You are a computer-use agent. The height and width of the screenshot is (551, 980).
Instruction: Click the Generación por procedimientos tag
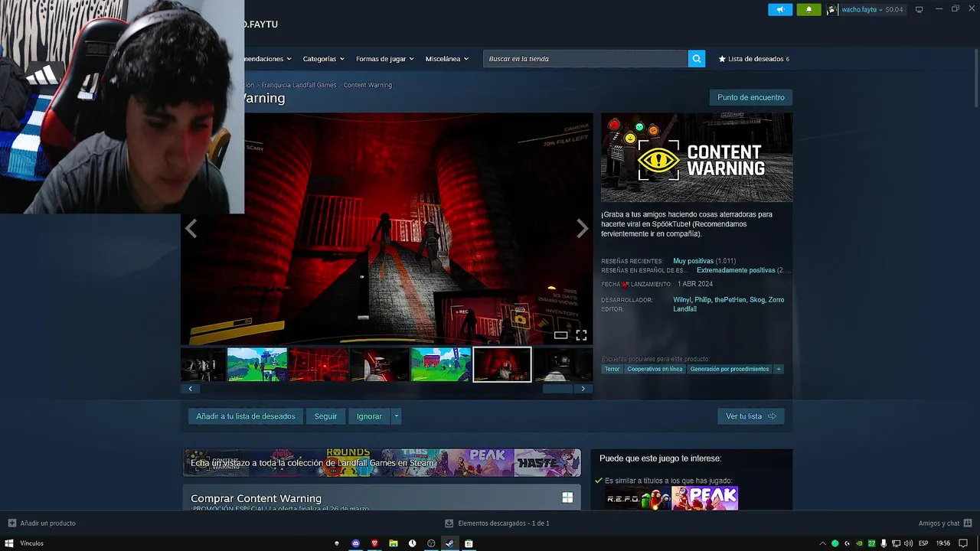click(x=730, y=369)
